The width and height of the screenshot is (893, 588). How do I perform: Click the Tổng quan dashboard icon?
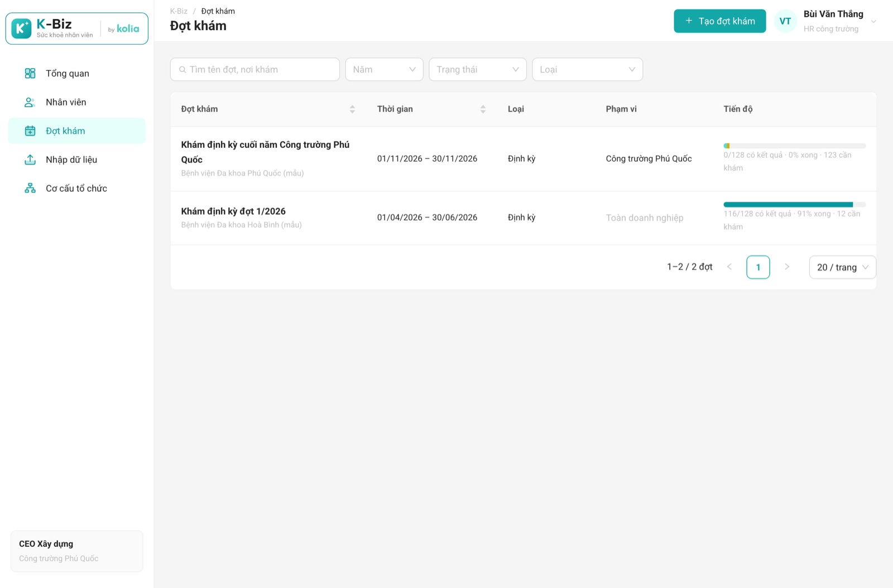pos(30,73)
